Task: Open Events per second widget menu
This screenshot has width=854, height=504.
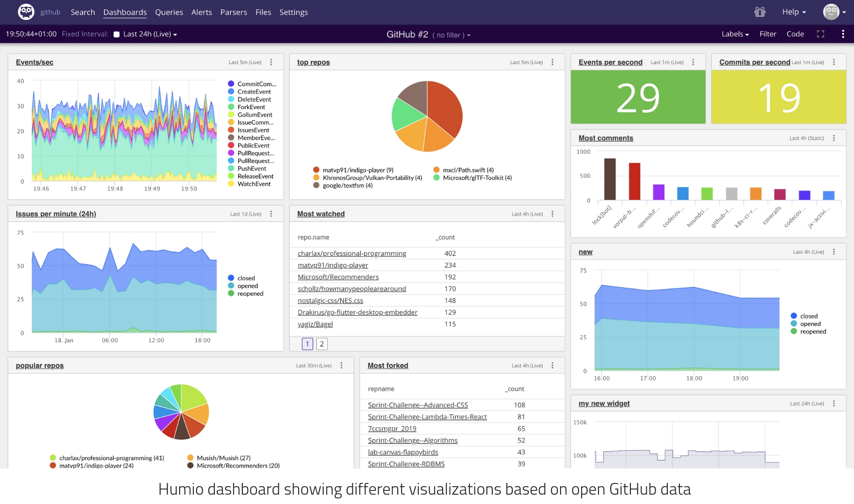Action: coord(693,62)
